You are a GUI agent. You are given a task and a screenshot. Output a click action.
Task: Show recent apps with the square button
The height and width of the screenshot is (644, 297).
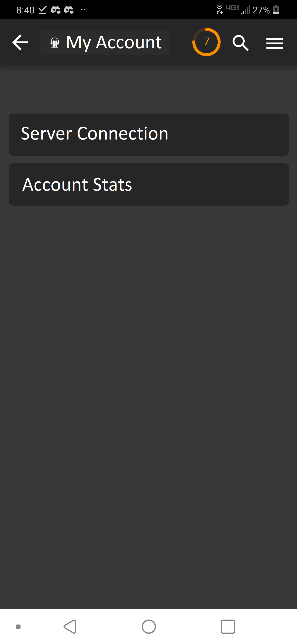(x=228, y=626)
